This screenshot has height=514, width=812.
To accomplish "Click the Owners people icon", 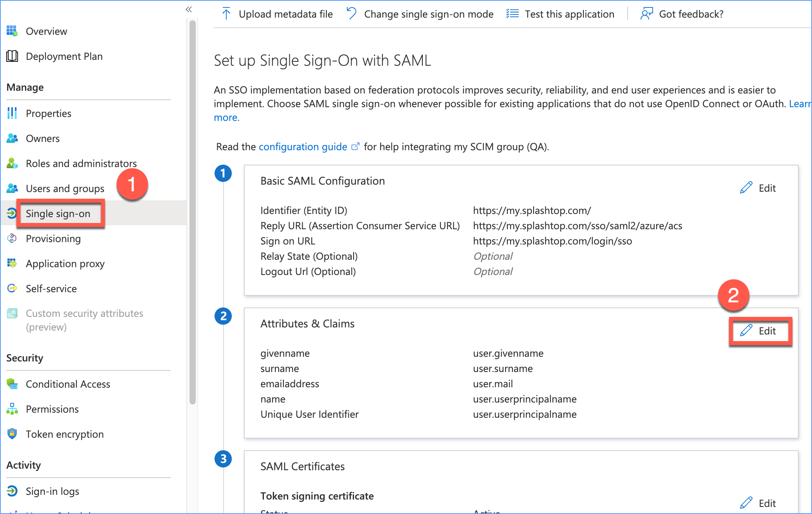I will click(x=12, y=138).
